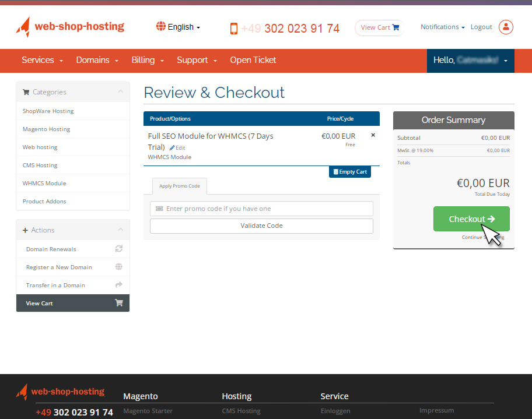The image size is (532, 419).
Task: Select ShopWare Hosting category
Action: [72, 111]
